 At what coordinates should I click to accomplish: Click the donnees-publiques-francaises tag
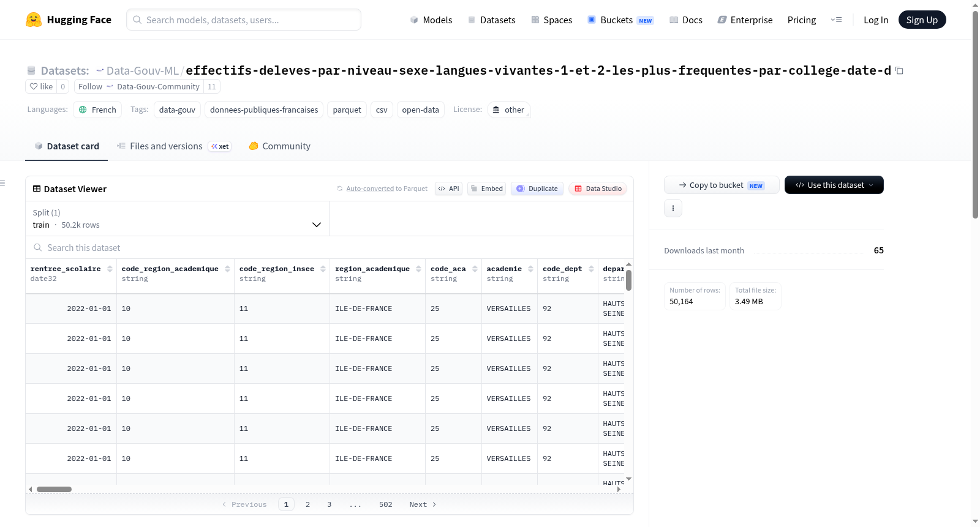264,110
